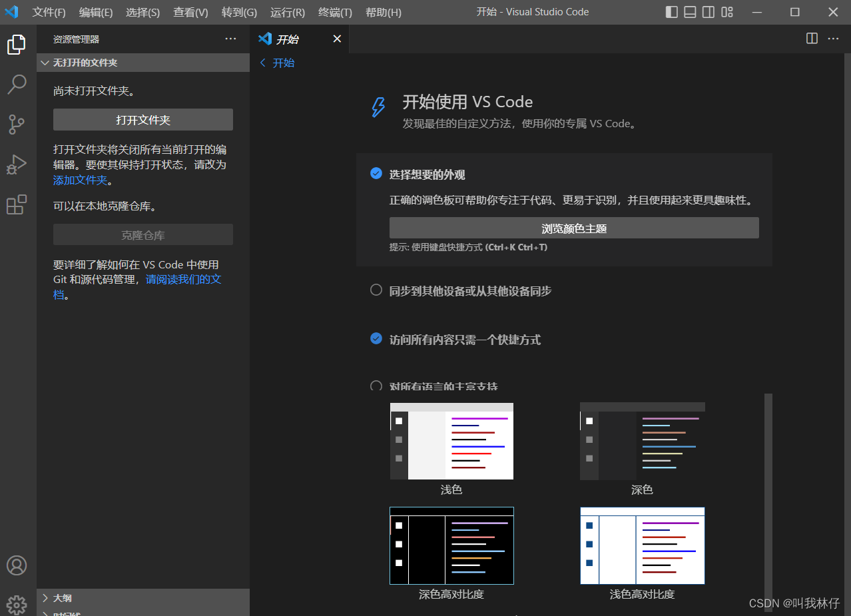The width and height of the screenshot is (851, 616).
Task: Open the 选择(S) menu
Action: 142,12
